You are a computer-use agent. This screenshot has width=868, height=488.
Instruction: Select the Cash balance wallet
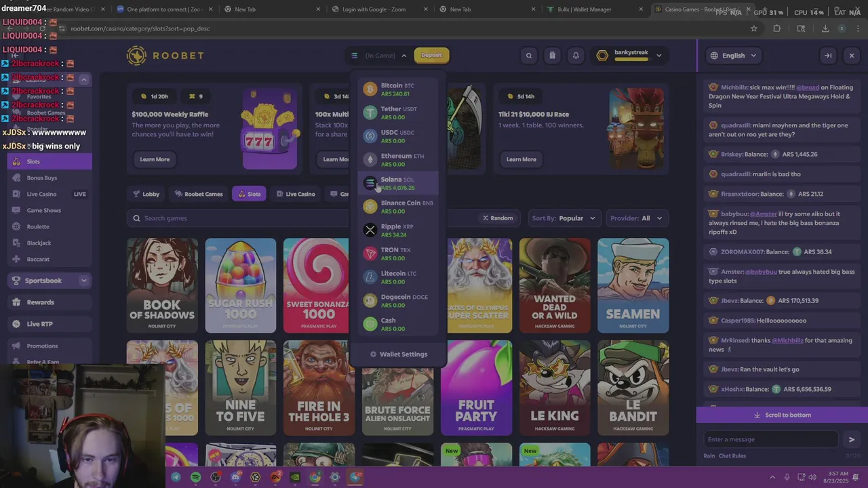[398, 324]
